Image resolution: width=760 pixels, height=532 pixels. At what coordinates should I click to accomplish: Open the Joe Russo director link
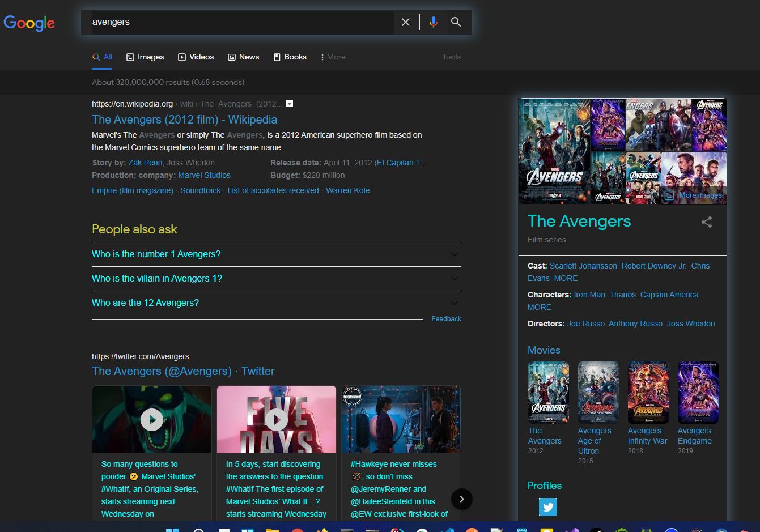(586, 324)
